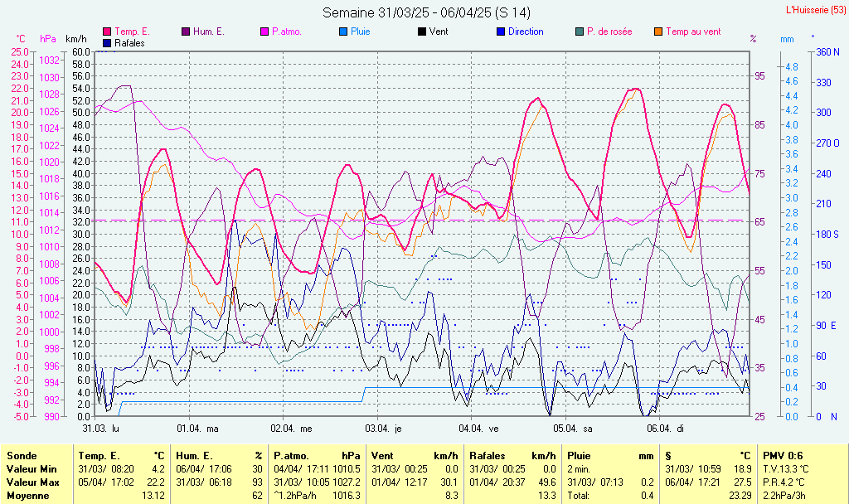Click the '03.04. je' day label
Viewport: 849px width, 504px height.
pyautogui.click(x=383, y=429)
